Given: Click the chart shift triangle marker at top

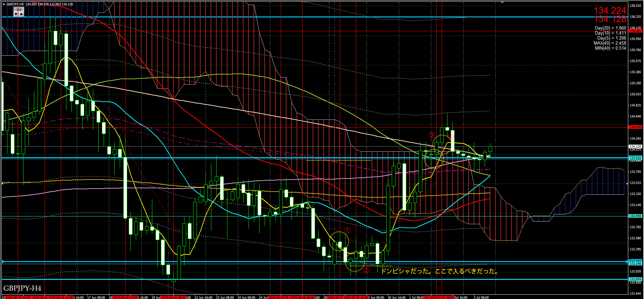Looking at the screenshot, I should coord(502,2).
